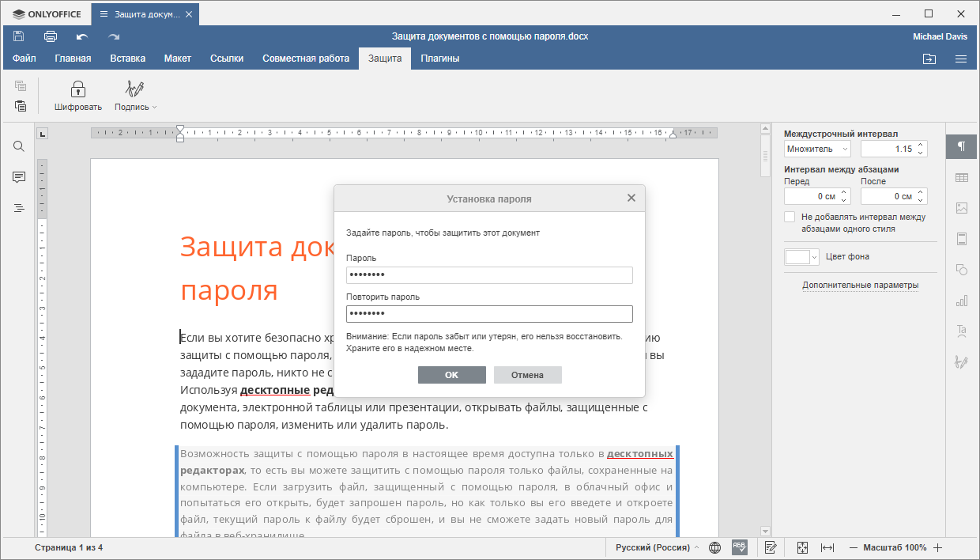Click the tab stop selector at ruler corner
The width and height of the screenshot is (980, 560).
pyautogui.click(x=43, y=133)
